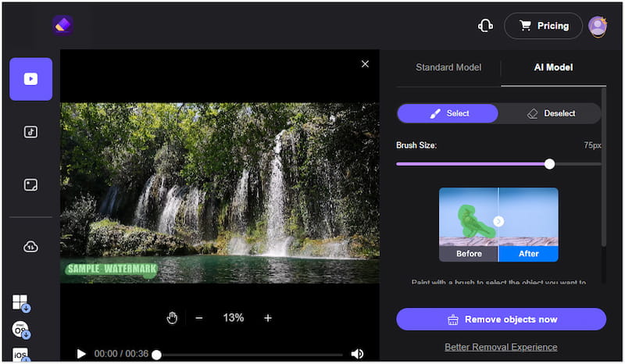Open the video watermark remover sidebar tool

[x=30, y=79]
